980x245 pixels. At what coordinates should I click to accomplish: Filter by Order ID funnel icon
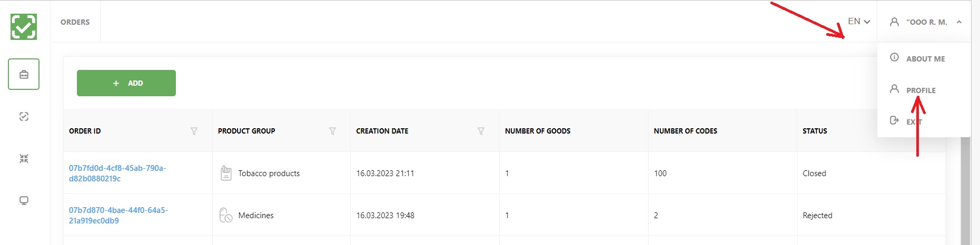[x=194, y=131]
